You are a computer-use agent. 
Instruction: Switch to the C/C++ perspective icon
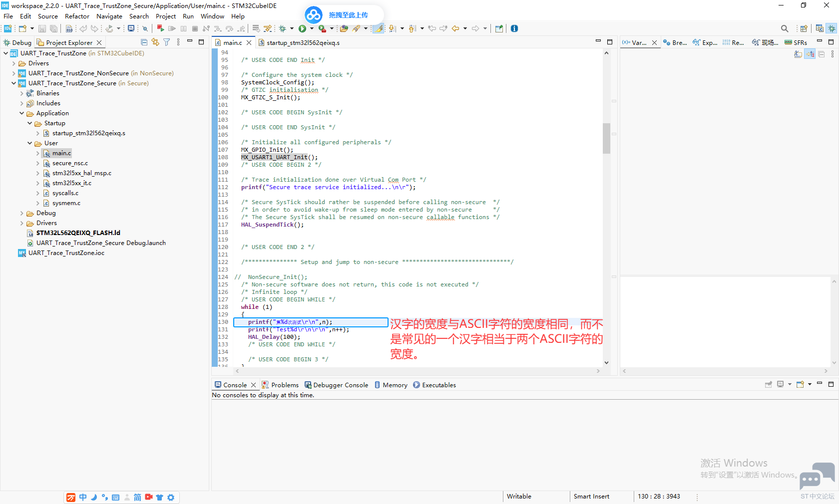pyautogui.click(x=820, y=28)
